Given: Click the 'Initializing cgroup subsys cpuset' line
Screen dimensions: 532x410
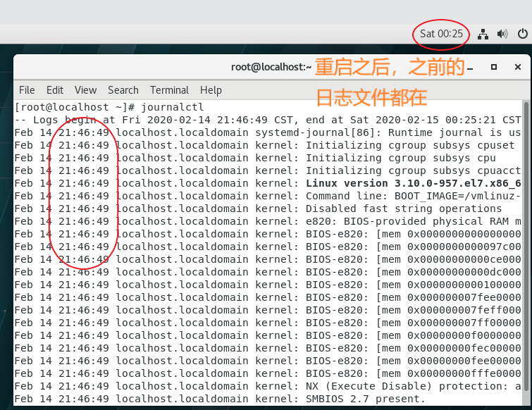Looking at the screenshot, I should (265, 146).
